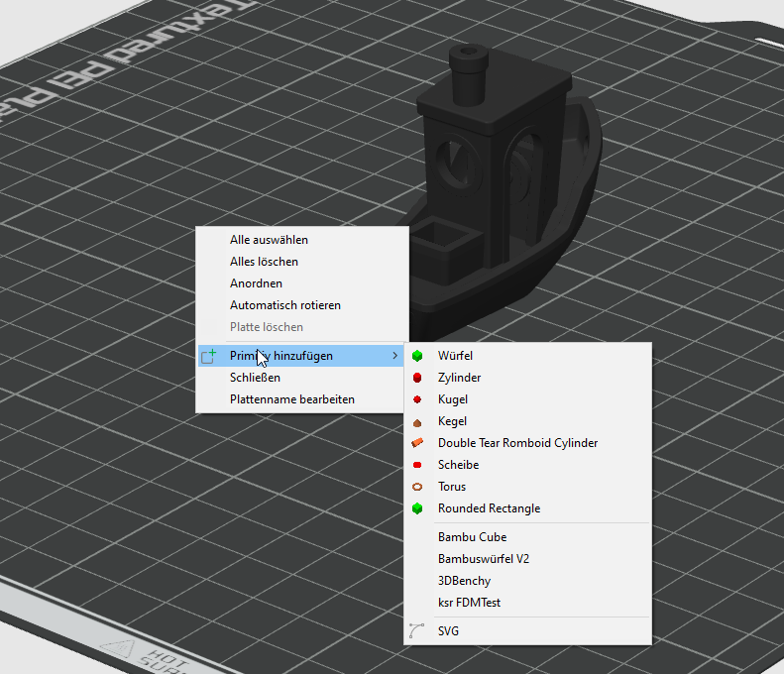Click Schließen in the context menu
This screenshot has width=784, height=674.
tap(255, 378)
